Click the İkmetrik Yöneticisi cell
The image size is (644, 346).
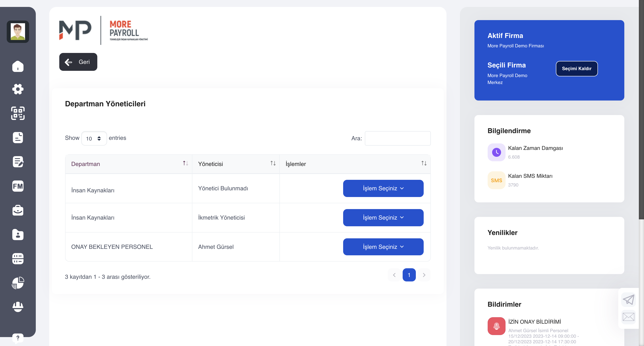tap(236, 217)
